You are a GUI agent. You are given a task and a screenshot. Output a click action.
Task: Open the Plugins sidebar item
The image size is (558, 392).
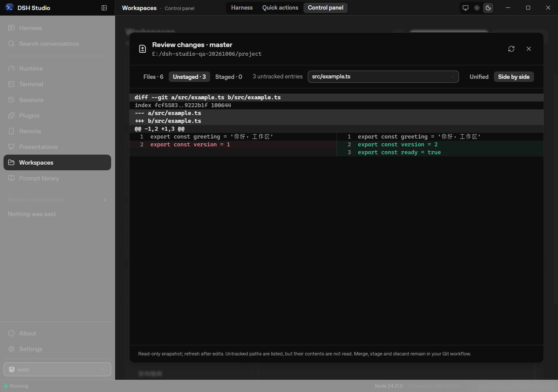coord(57,115)
